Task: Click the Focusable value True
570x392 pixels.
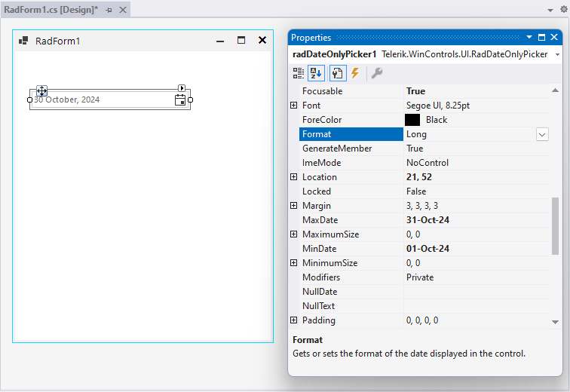Action: [416, 91]
